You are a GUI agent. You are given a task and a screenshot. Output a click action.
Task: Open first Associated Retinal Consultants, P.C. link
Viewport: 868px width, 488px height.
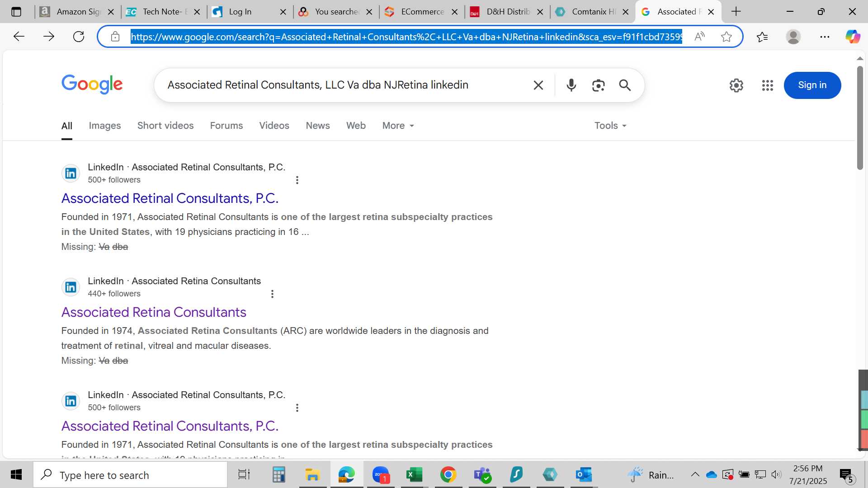[x=170, y=198]
